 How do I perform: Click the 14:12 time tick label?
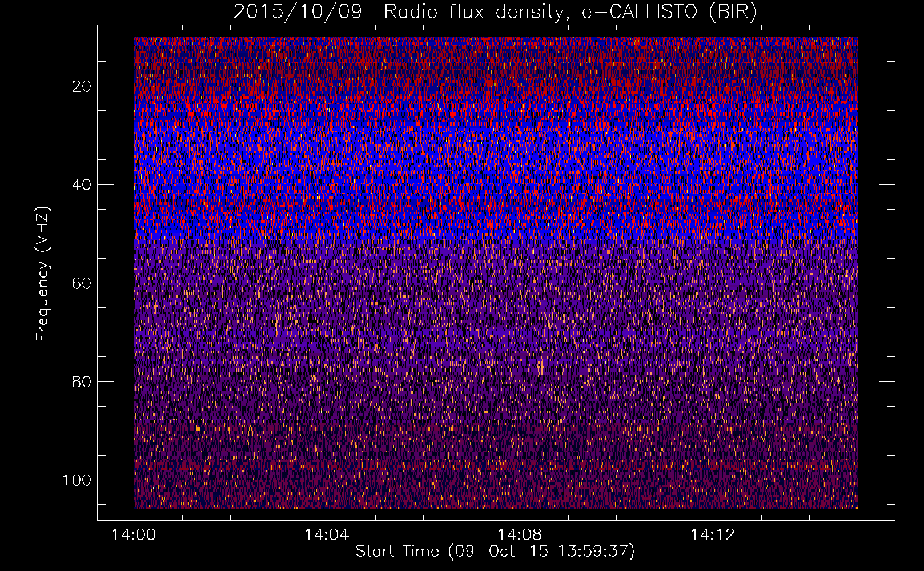click(712, 535)
